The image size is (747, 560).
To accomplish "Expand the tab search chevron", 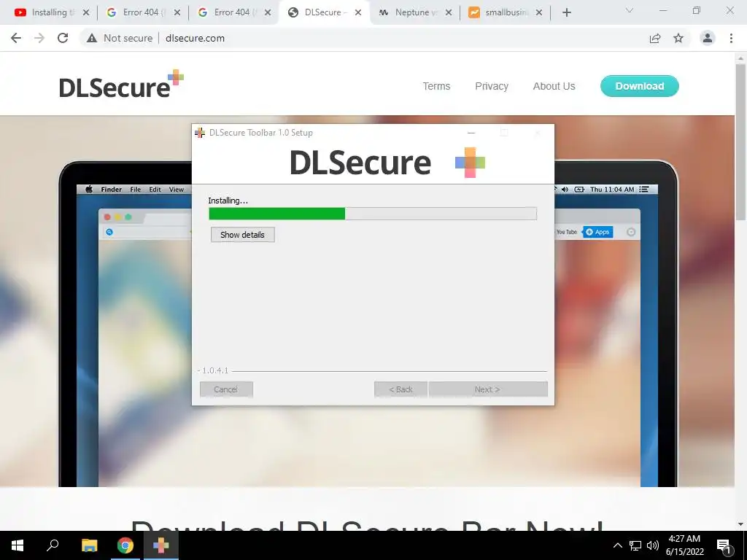I will point(630,10).
